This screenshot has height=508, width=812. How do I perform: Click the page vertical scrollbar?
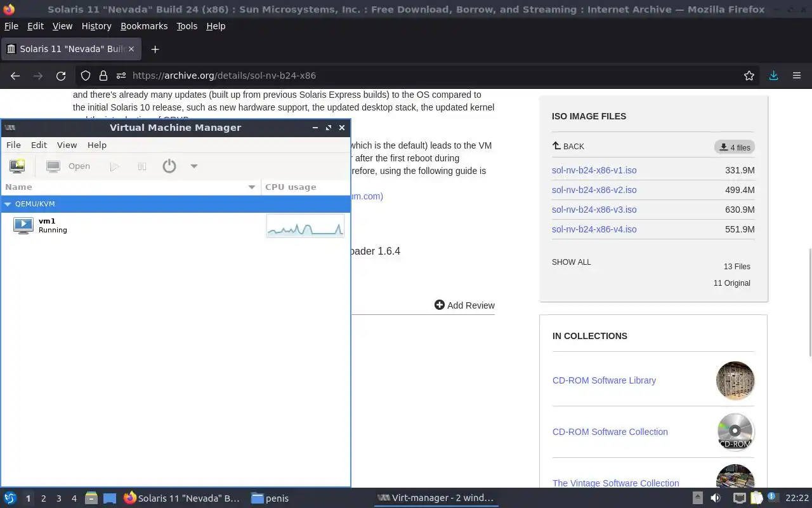coord(809,302)
